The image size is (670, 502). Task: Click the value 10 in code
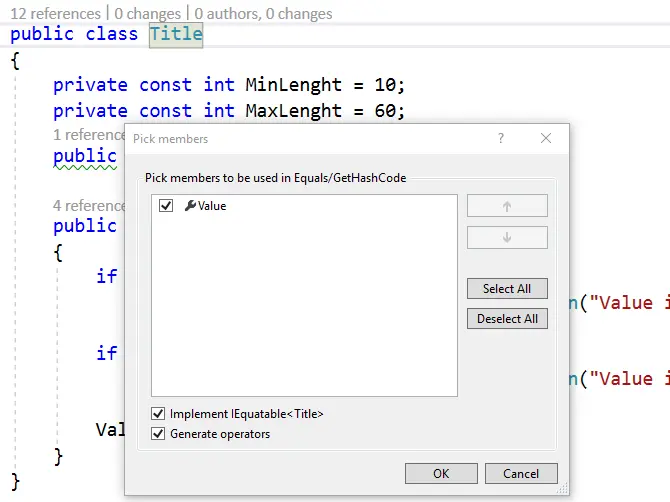[385, 85]
